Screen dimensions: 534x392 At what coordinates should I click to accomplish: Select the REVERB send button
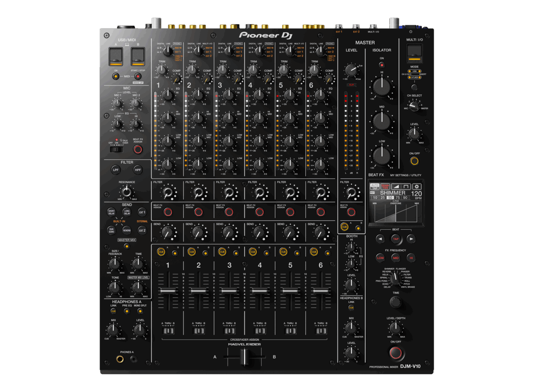pyautogui.click(x=127, y=230)
